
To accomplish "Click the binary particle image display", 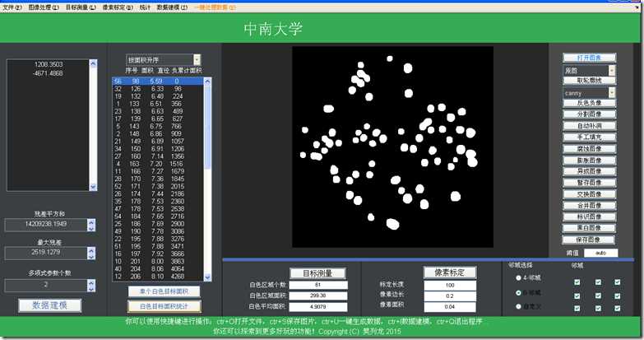I will click(x=392, y=147).
